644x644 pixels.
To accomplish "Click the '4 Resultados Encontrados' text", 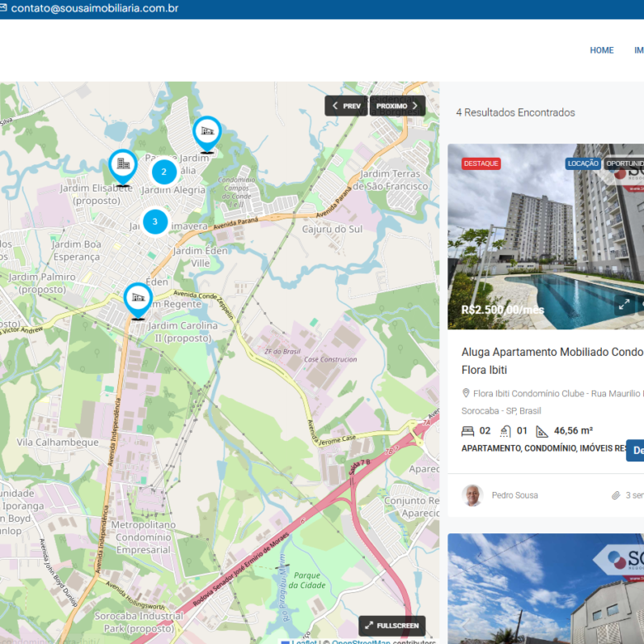I will tap(515, 112).
